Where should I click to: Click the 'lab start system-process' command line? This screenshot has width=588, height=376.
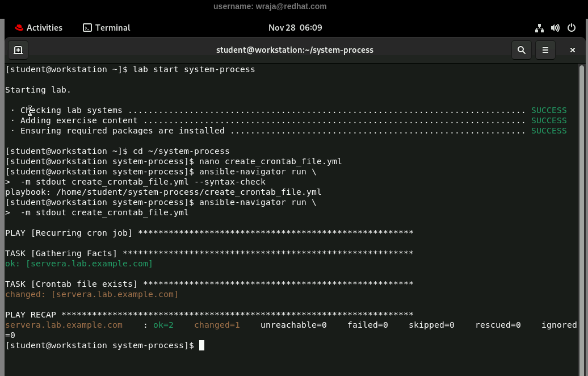[193, 69]
